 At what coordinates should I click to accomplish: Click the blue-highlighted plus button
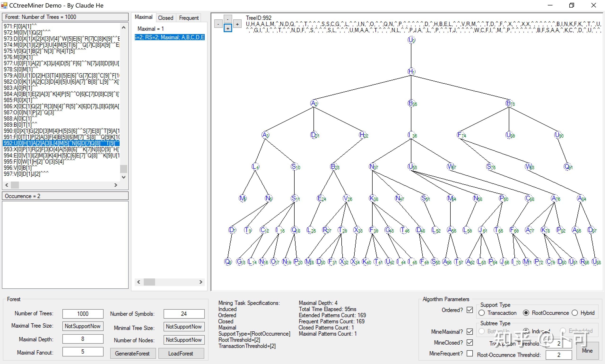pyautogui.click(x=228, y=28)
